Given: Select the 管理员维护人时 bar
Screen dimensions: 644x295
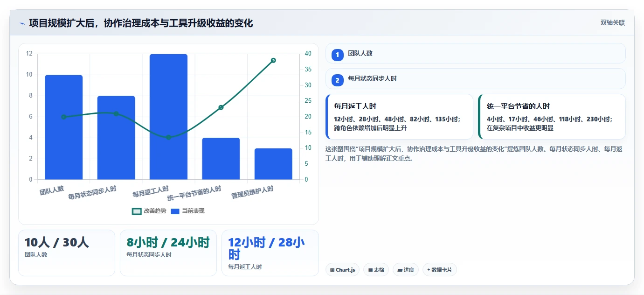Looking at the screenshot, I should click(273, 164).
